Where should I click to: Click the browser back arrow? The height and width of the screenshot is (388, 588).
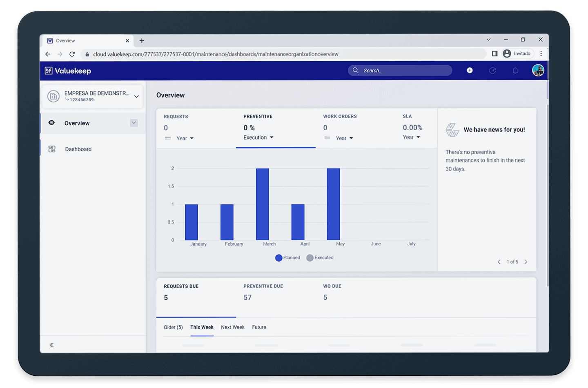pos(48,54)
